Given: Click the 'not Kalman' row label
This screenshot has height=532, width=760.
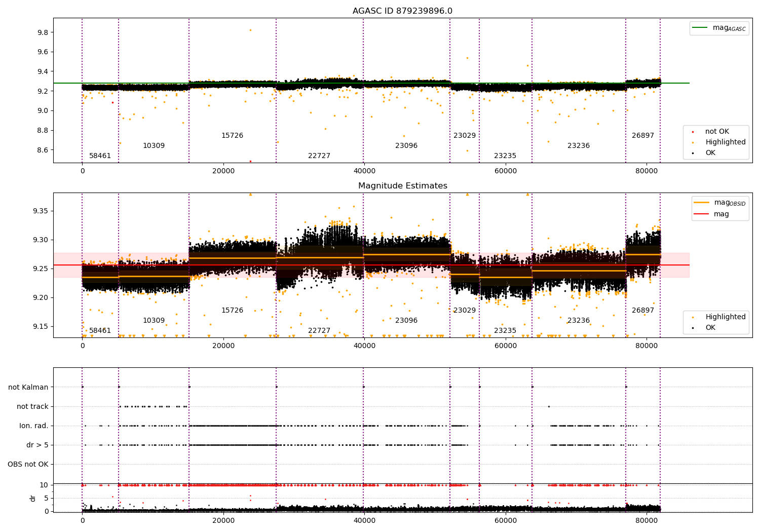Looking at the screenshot, I should (x=28, y=387).
